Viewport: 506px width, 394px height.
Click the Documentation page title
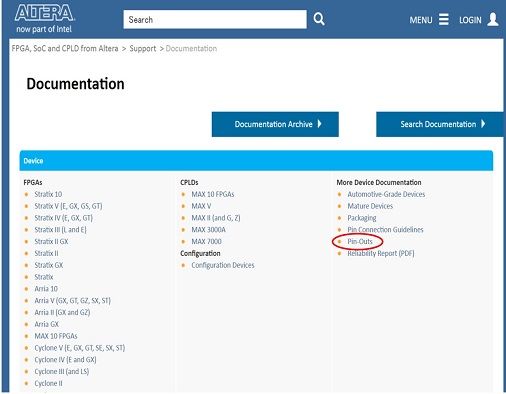[x=75, y=84]
